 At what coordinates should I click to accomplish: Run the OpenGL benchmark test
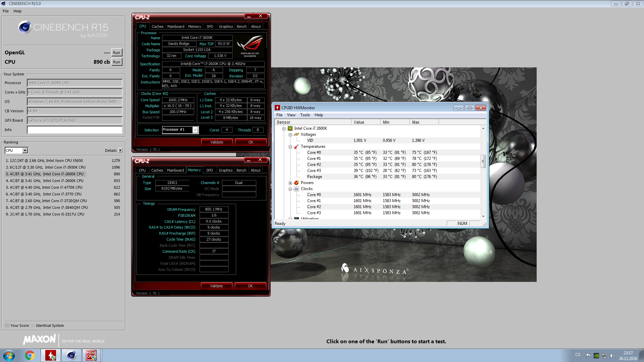116,53
